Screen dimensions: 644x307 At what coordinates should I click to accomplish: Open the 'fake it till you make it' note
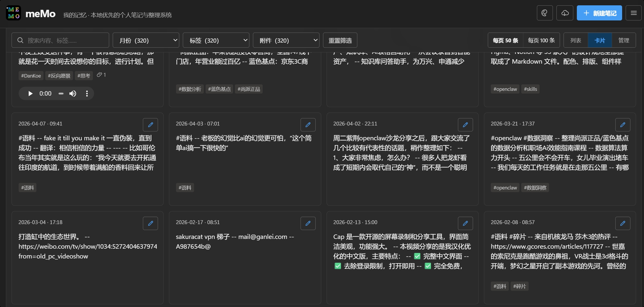tap(87, 153)
